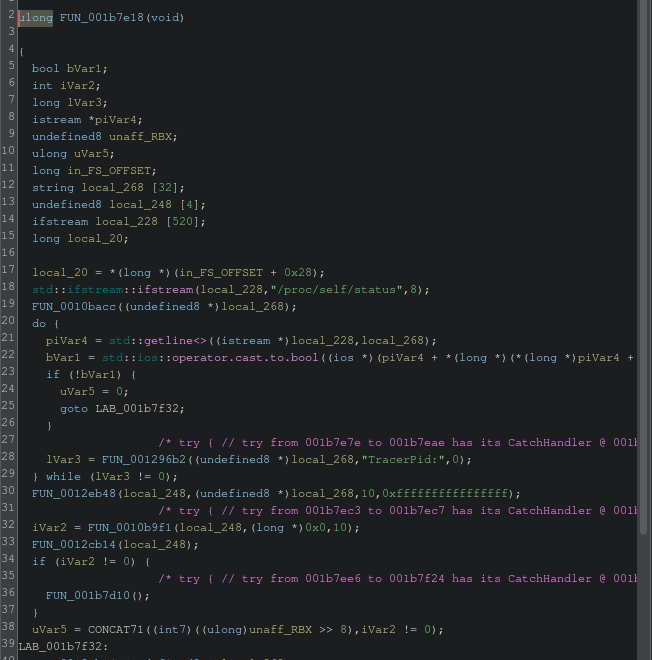Click iVar2 in the int declaration

pos(77,85)
